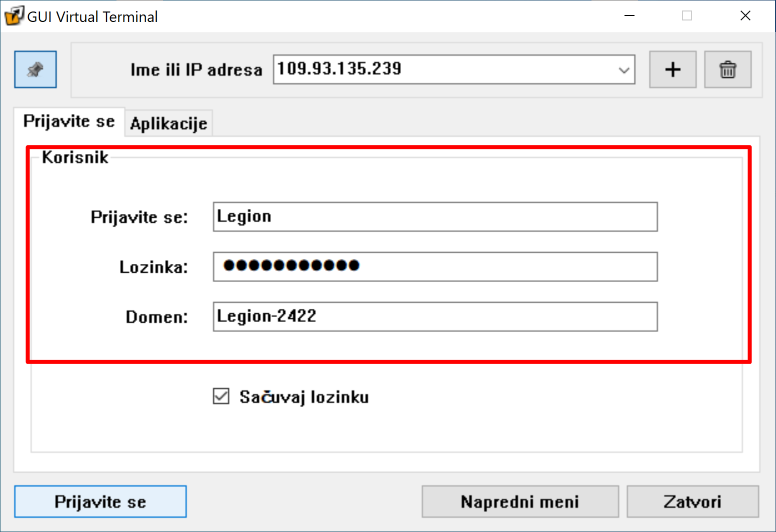This screenshot has height=532, width=776.
Task: Click the GUI Virtual Terminal app icon
Action: pyautogui.click(x=13, y=16)
